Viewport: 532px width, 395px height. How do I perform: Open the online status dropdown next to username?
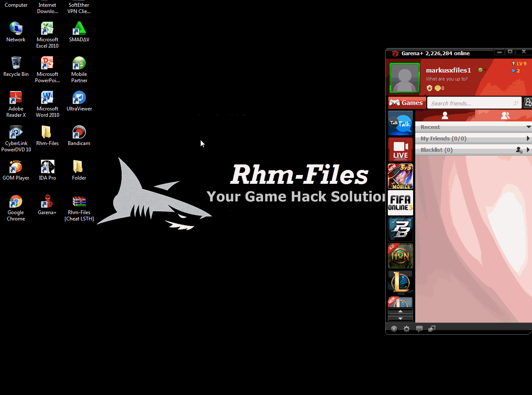point(485,70)
